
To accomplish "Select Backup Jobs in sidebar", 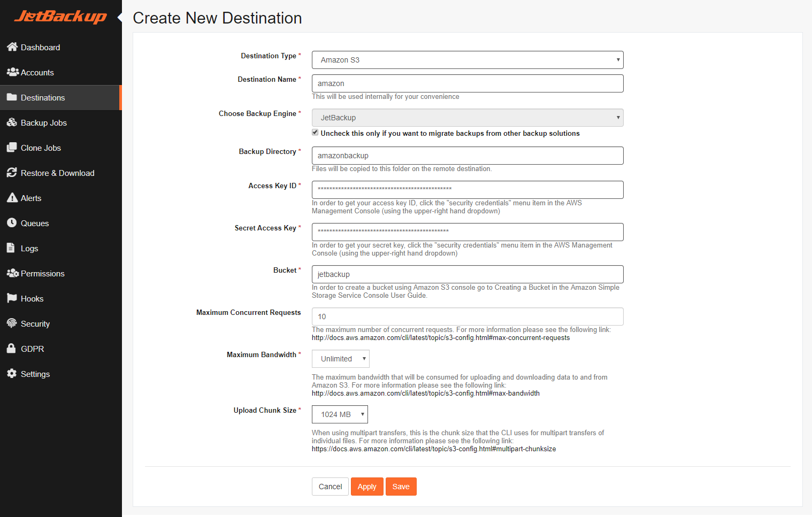I will [61, 122].
